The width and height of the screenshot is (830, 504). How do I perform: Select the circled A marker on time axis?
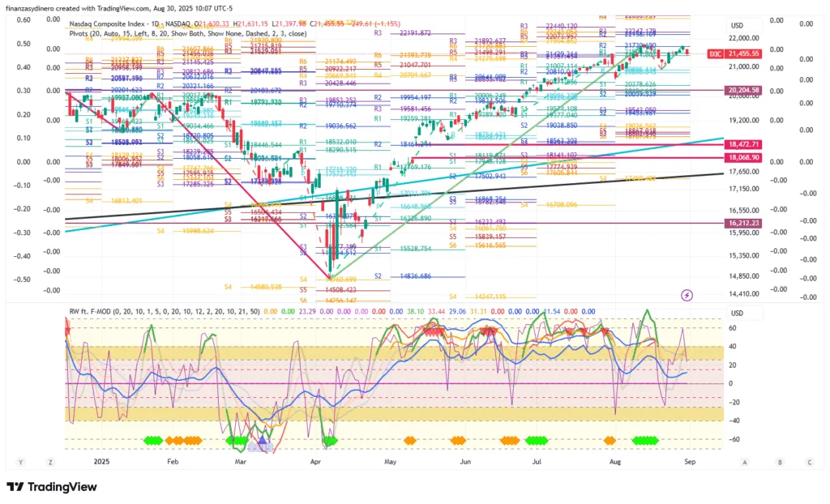pos(745,462)
